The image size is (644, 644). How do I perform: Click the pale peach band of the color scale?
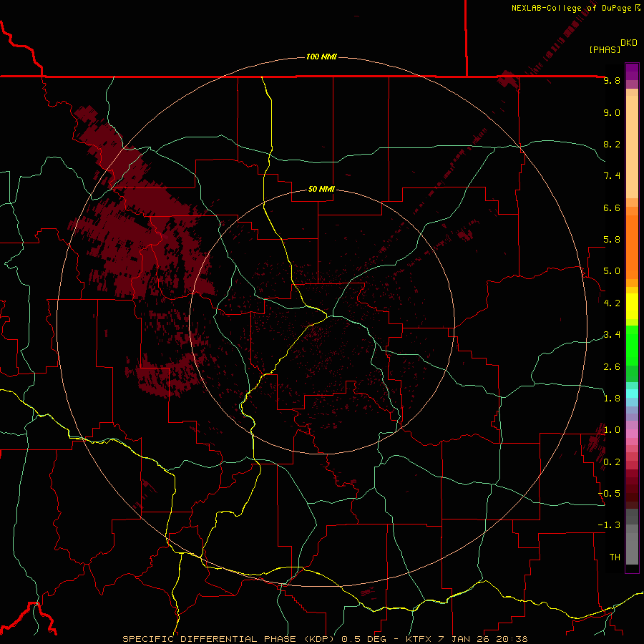(632, 147)
